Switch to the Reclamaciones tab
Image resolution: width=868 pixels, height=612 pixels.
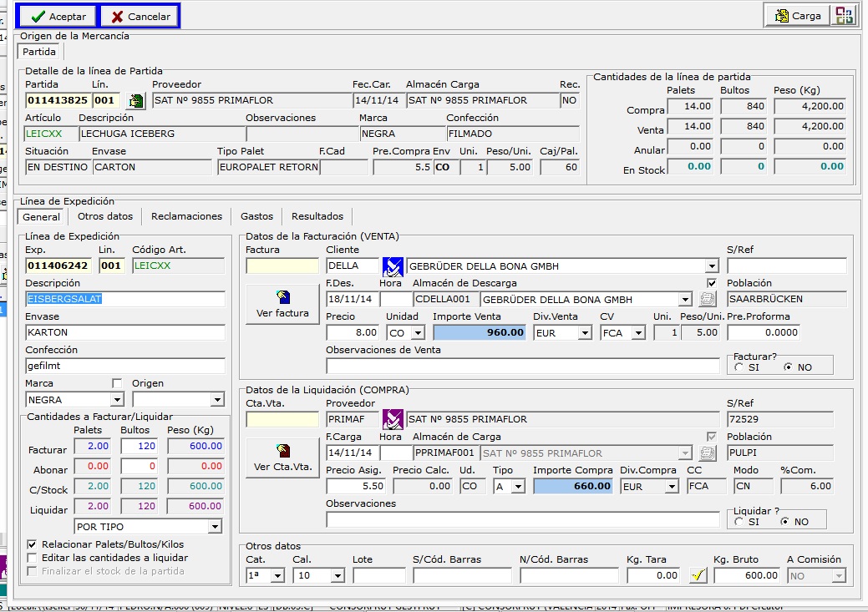186,216
